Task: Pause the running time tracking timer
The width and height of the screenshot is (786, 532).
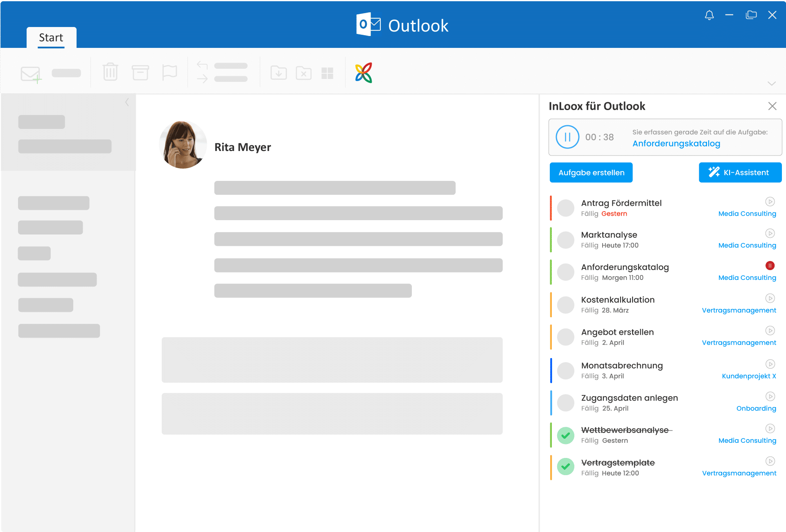Action: coord(567,137)
